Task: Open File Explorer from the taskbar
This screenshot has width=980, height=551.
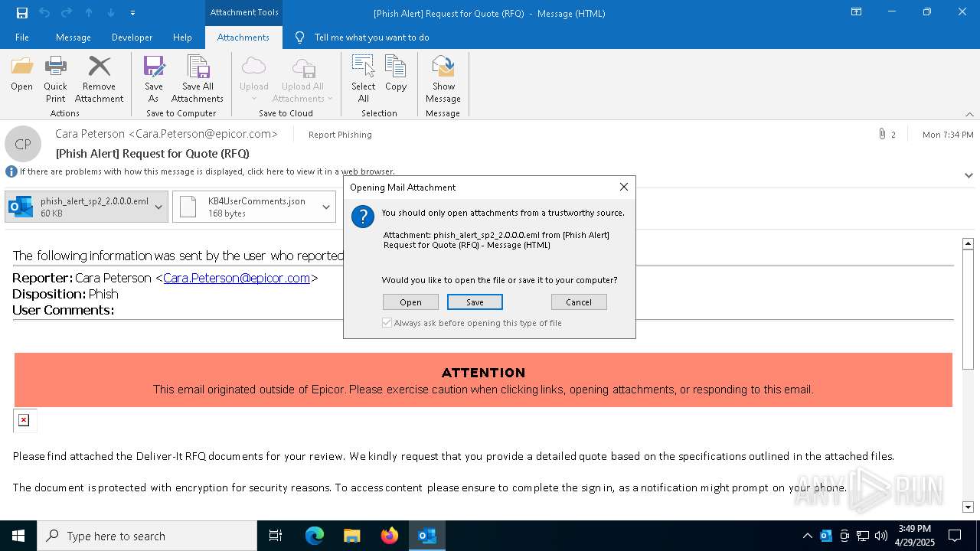Action: (x=352, y=536)
